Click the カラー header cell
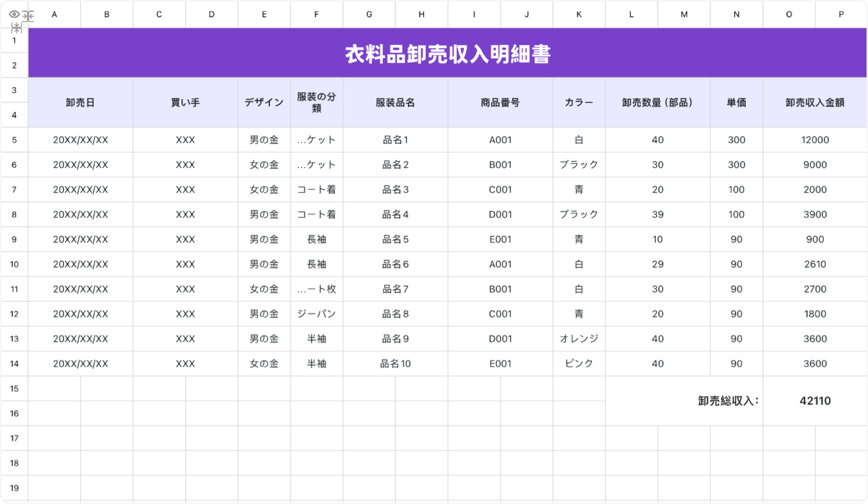 coord(579,103)
